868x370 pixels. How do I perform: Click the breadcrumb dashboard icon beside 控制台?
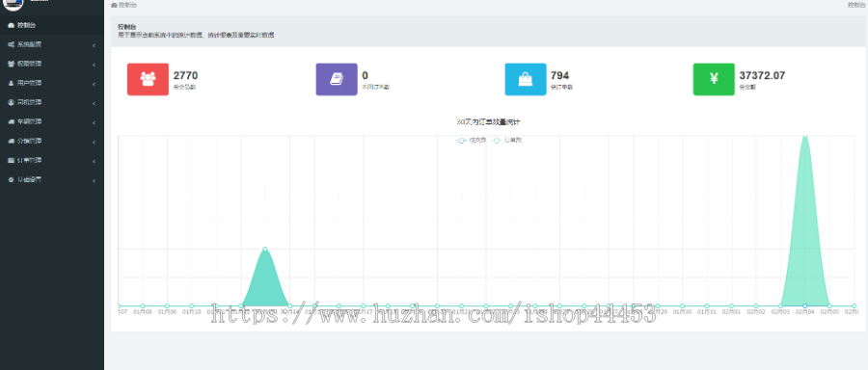click(114, 5)
